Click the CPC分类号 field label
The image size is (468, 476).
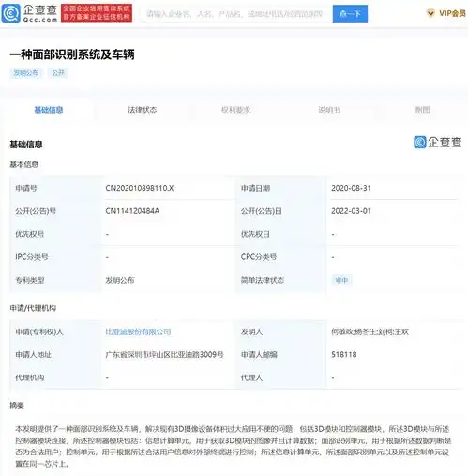(259, 257)
